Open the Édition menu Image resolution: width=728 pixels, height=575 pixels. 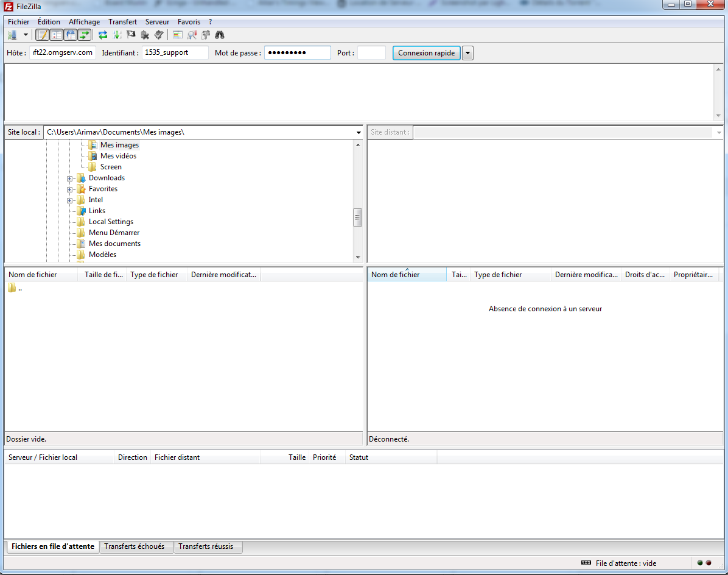[x=49, y=22]
